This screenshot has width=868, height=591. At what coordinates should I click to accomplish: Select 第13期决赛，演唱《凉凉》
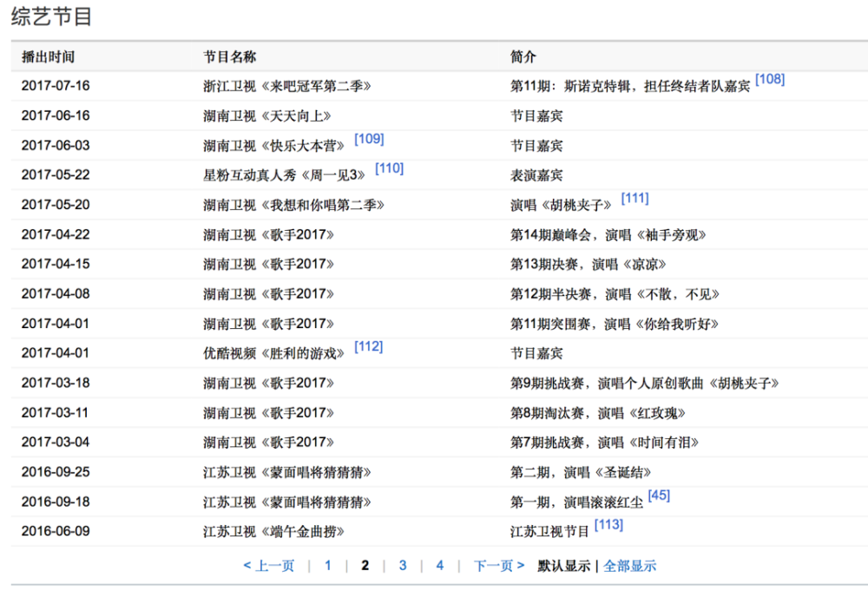588,265
